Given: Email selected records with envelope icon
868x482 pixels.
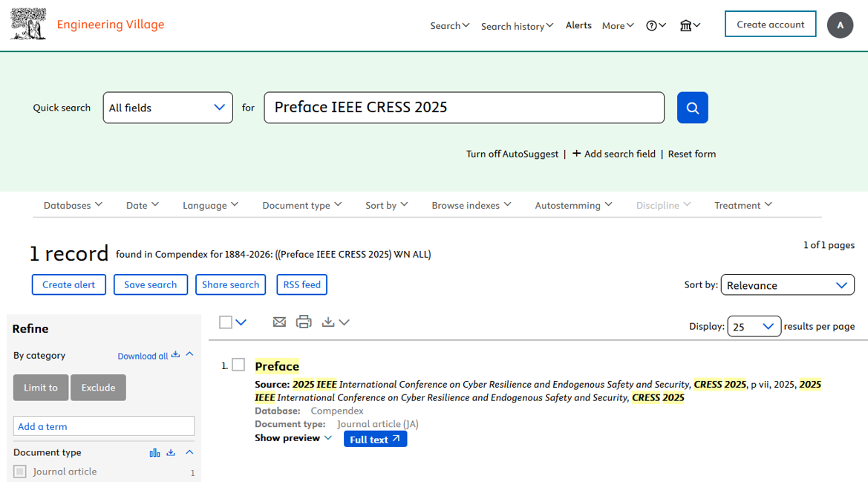Looking at the screenshot, I should (279, 322).
